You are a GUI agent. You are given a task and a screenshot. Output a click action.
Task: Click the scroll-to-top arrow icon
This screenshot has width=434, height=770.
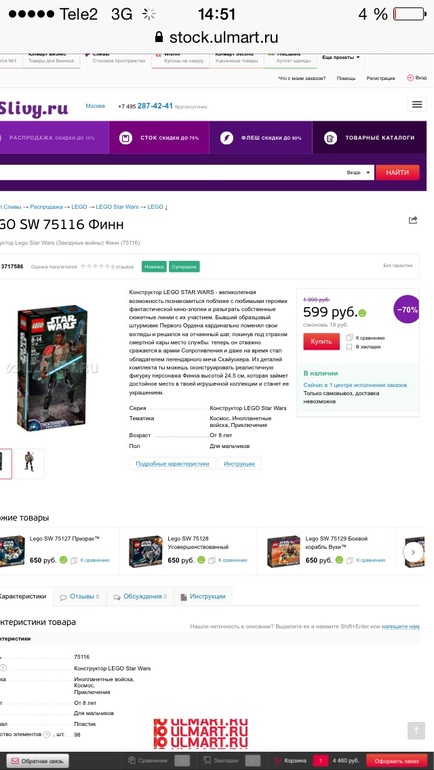(416, 730)
